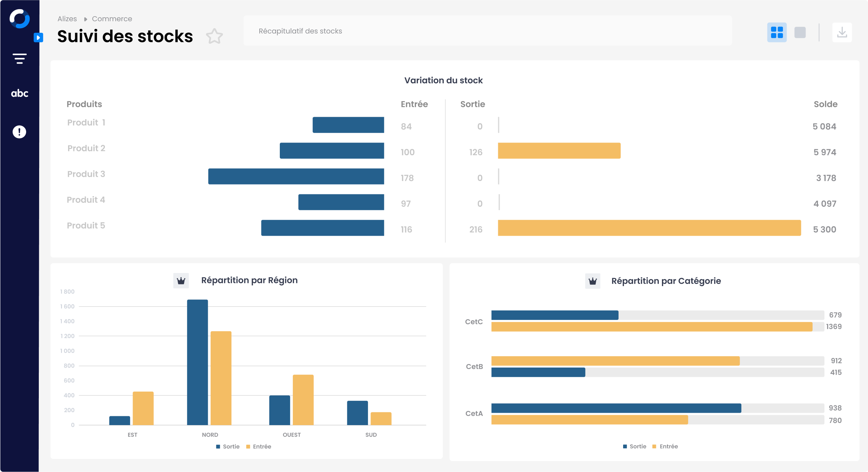Click the NORD blue Sortie column

[x=197, y=362]
